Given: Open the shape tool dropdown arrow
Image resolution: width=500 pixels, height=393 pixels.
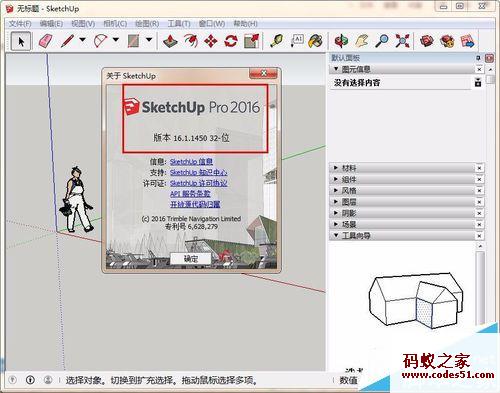Looking at the screenshot, I should [x=149, y=40].
